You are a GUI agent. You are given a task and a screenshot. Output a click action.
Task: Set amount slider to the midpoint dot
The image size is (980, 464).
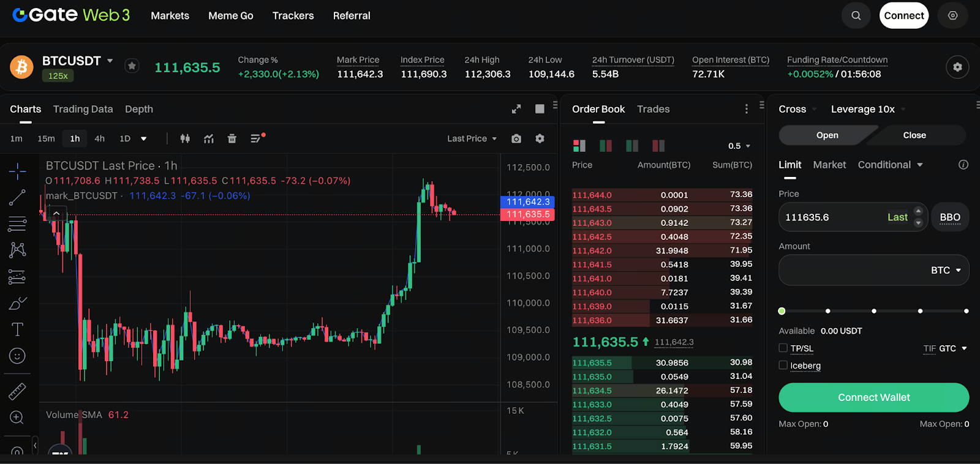[874, 311]
